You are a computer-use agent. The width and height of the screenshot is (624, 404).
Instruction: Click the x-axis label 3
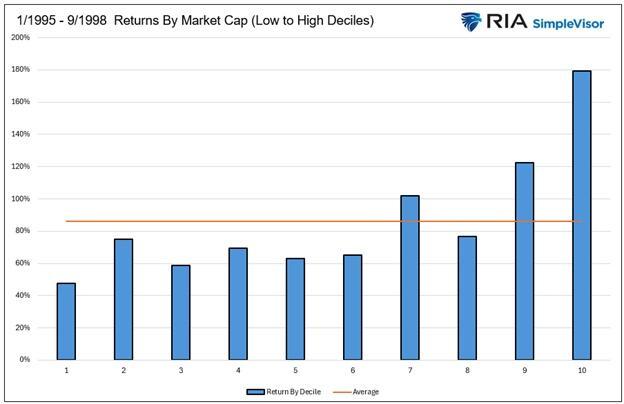click(x=180, y=369)
